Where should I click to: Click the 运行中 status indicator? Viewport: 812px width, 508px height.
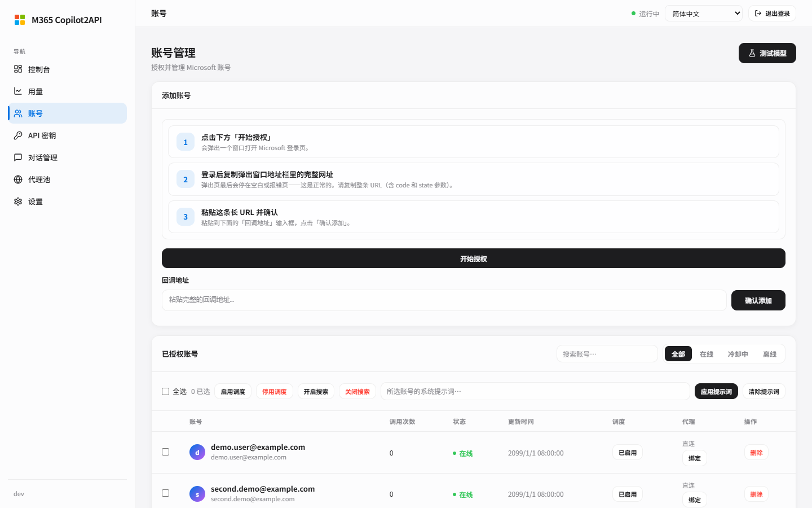coord(645,14)
